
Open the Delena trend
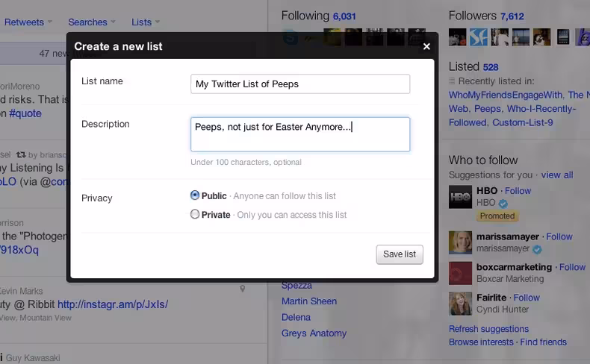(x=296, y=318)
